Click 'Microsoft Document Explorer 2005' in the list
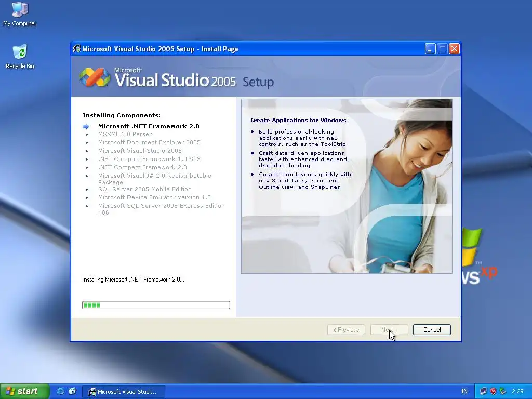 pos(149,142)
